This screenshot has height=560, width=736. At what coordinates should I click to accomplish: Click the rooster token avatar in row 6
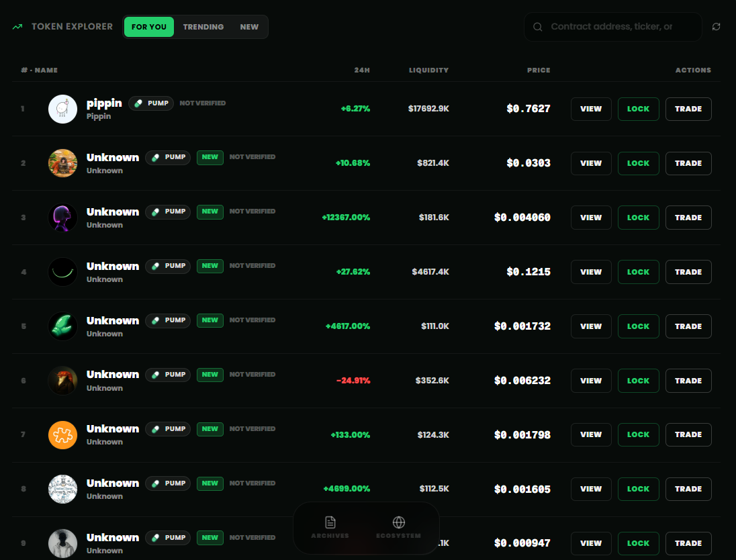tap(63, 381)
